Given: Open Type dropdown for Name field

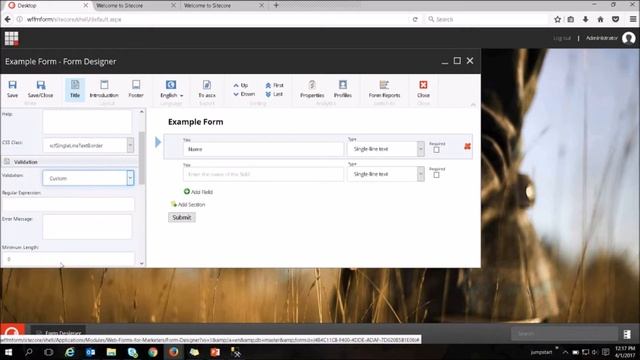Looking at the screenshot, I should tap(420, 149).
